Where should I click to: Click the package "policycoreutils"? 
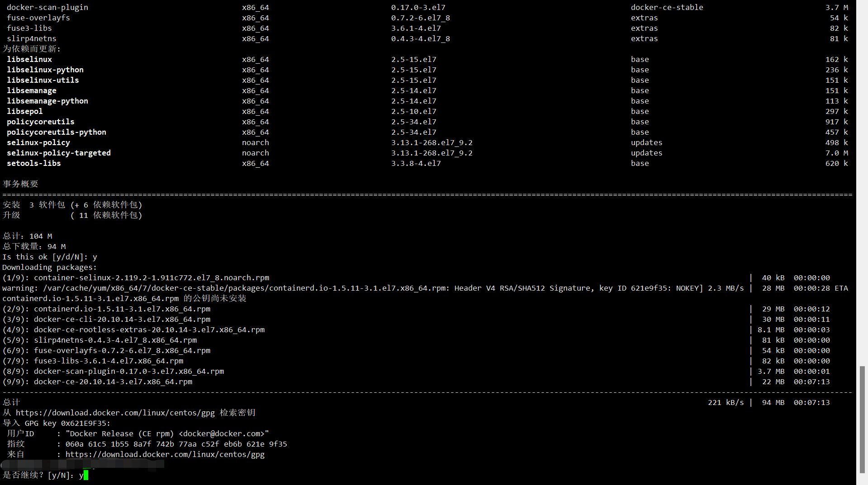coord(41,122)
